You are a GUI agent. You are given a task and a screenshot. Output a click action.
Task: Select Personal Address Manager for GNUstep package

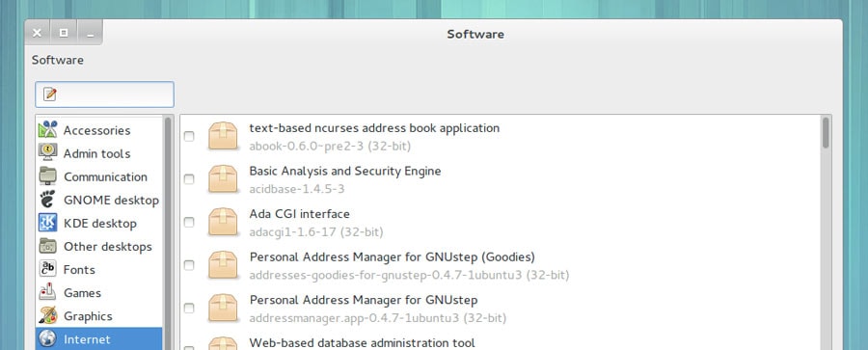[x=499, y=309]
